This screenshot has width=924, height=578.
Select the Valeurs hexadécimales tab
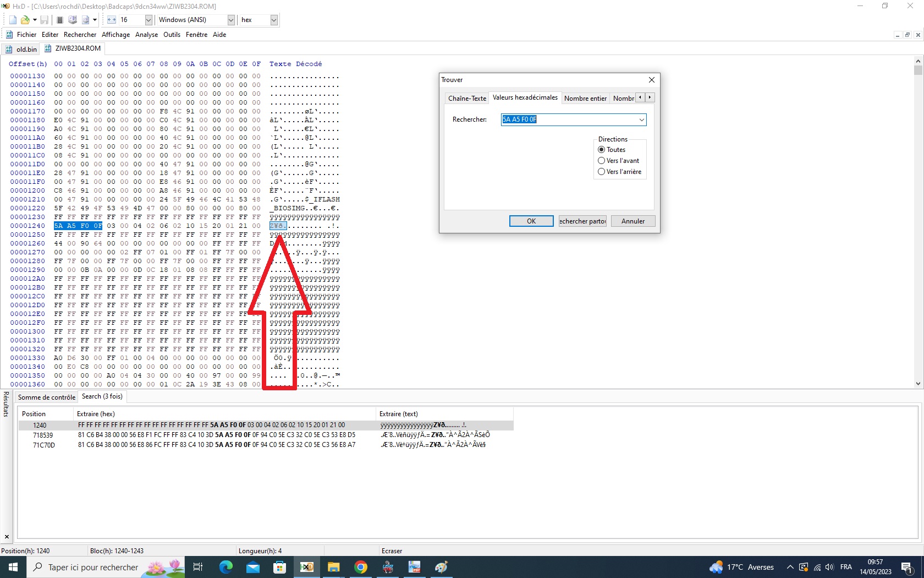coord(525,97)
